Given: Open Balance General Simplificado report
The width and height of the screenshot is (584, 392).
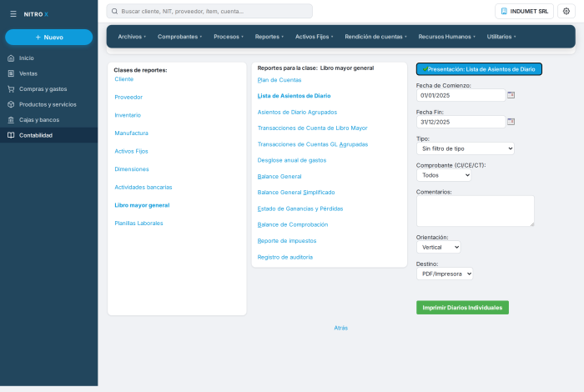Looking at the screenshot, I should (x=296, y=193).
